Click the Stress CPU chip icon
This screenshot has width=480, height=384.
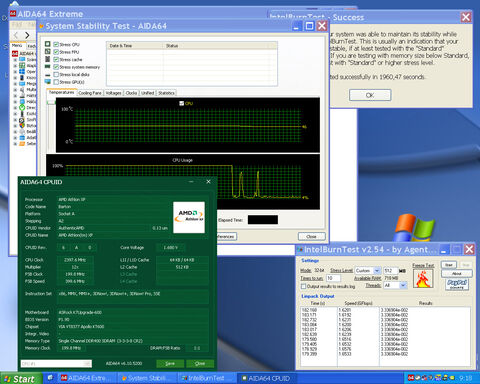[48, 44]
